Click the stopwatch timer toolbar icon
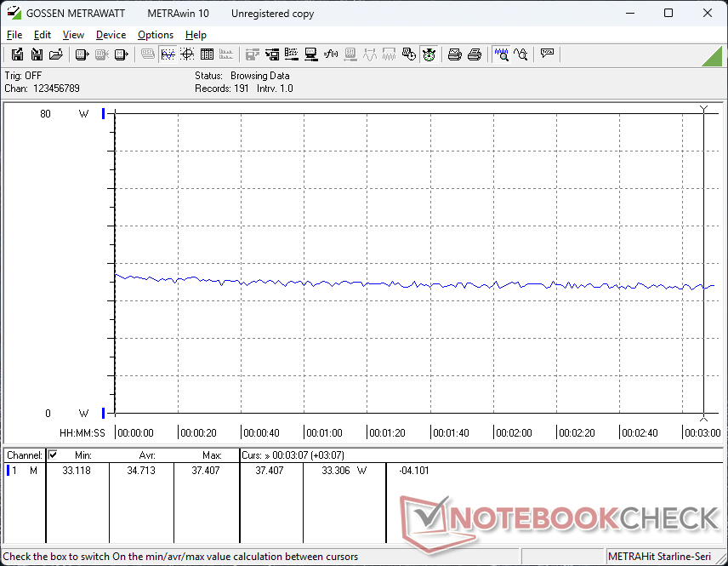This screenshot has height=566, width=728. [x=429, y=54]
